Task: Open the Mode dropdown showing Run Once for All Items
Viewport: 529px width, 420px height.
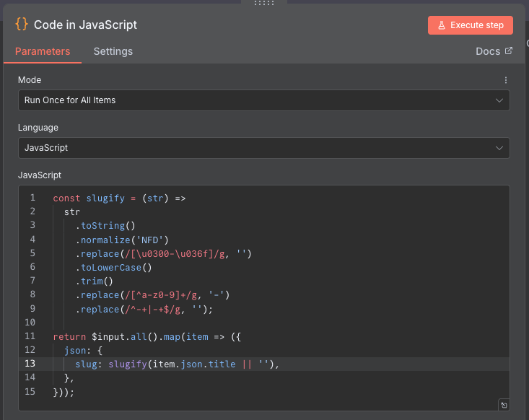Action: click(x=264, y=100)
